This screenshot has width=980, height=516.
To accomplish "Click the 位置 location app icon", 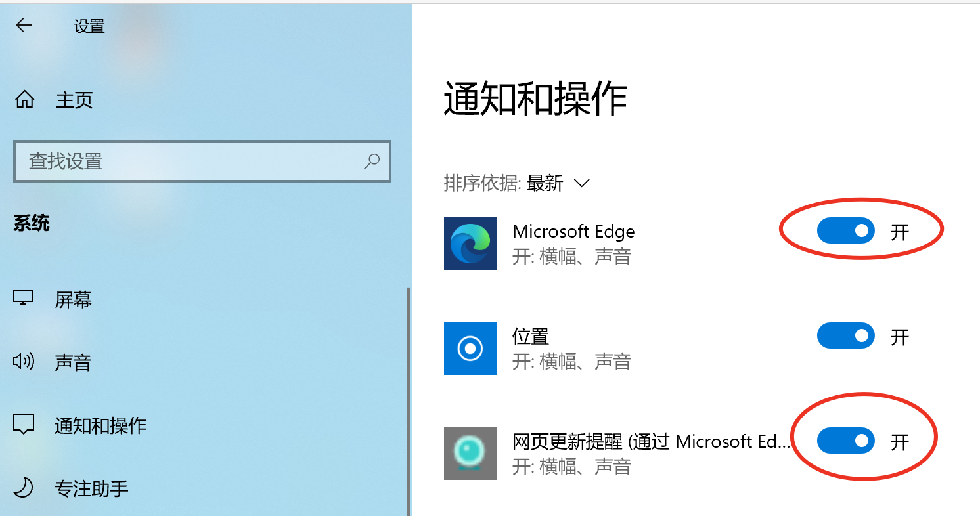I will click(470, 349).
